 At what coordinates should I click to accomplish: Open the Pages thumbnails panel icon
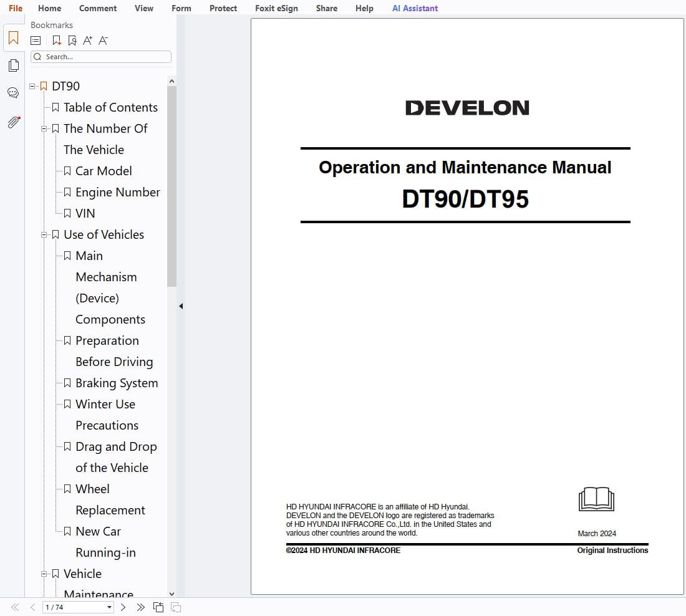coord(14,65)
